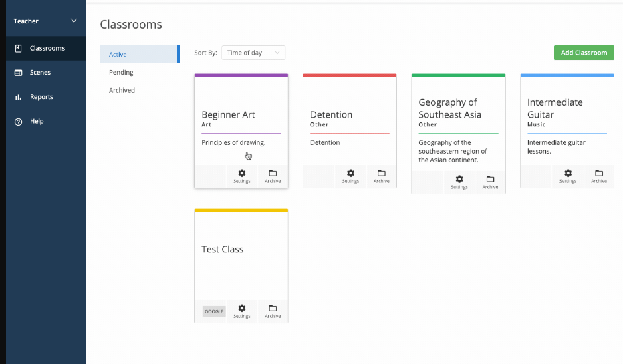Open Help from sidebar
This screenshot has width=623, height=364.
click(45, 121)
